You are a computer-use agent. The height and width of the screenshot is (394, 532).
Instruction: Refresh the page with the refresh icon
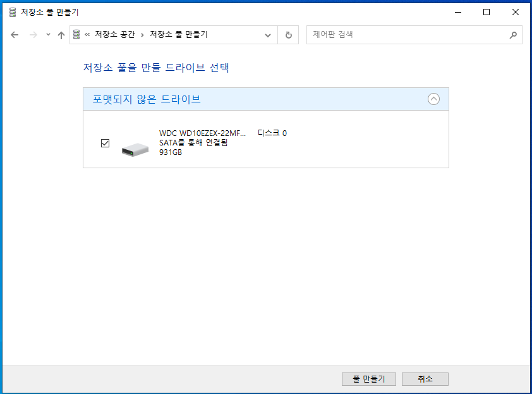(x=288, y=35)
